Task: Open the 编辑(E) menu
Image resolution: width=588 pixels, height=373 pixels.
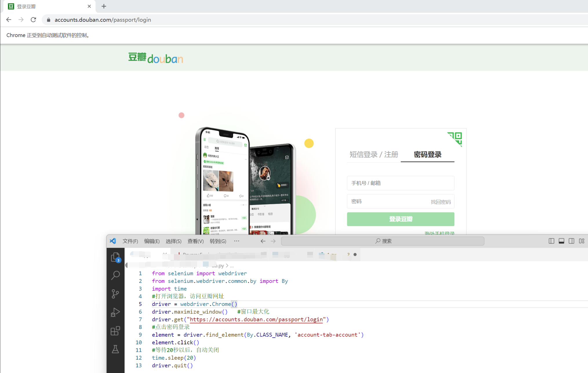Action: pyautogui.click(x=152, y=241)
